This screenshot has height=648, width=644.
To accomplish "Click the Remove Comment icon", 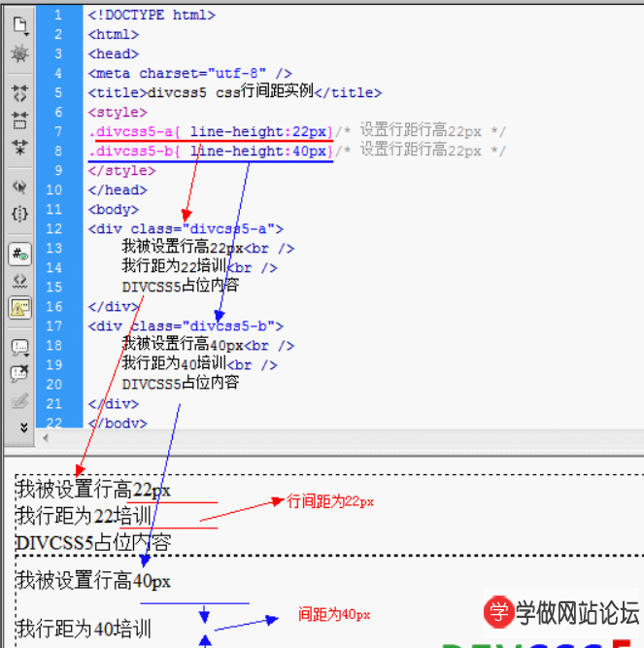I will pyautogui.click(x=19, y=374).
